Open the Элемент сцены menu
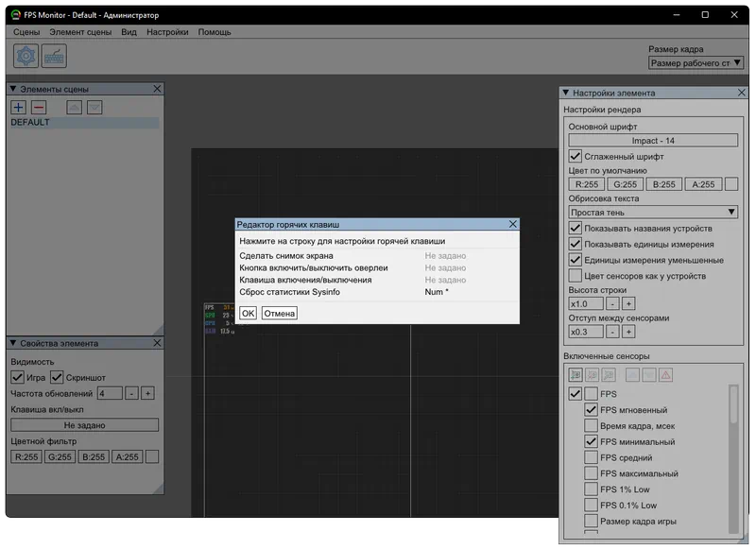Image resolution: width=756 pixels, height=549 pixels. coord(80,32)
